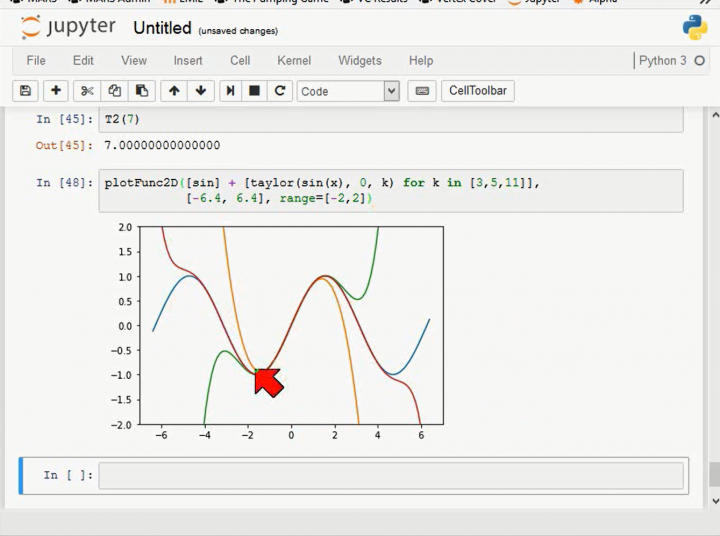Image resolution: width=720 pixels, height=536 pixels.
Task: Restart the kernel with the circular arrow
Action: tap(280, 91)
